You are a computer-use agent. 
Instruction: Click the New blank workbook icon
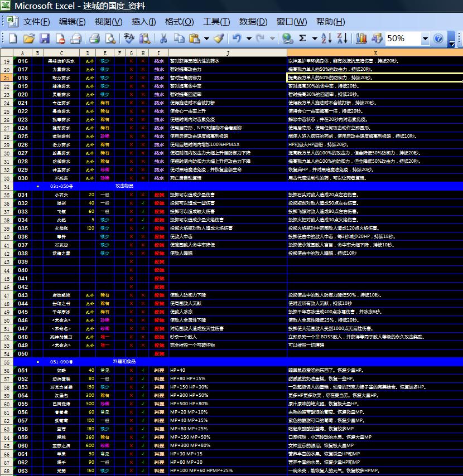point(13,38)
